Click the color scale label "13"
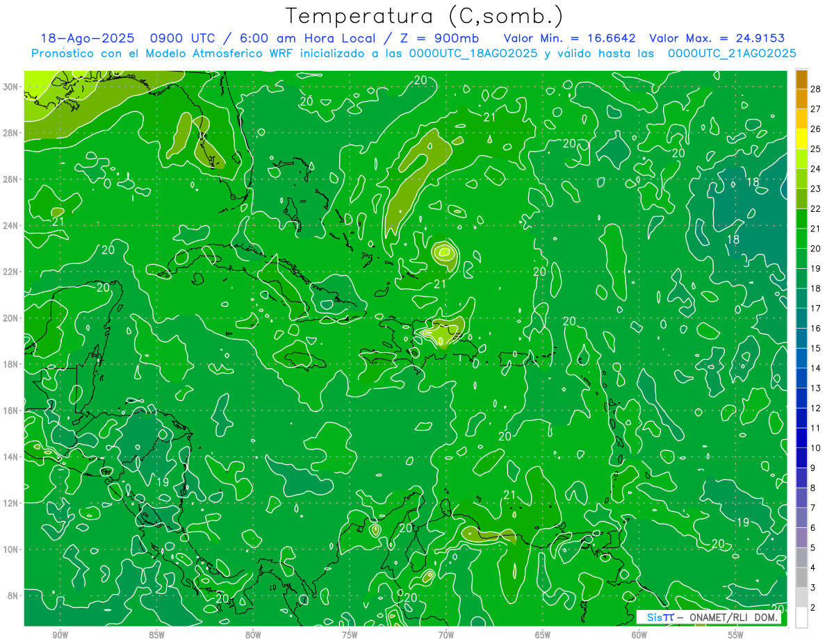Image resolution: width=834 pixels, height=644 pixels. (816, 388)
